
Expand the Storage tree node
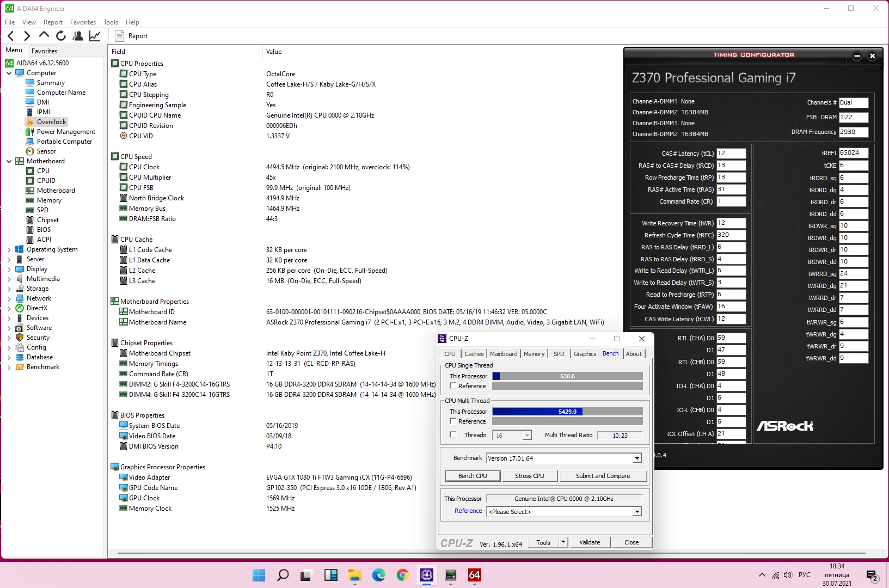coord(9,289)
